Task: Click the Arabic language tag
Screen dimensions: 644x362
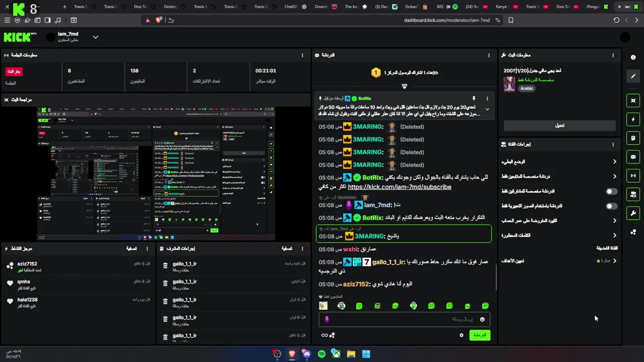Action: (x=527, y=88)
